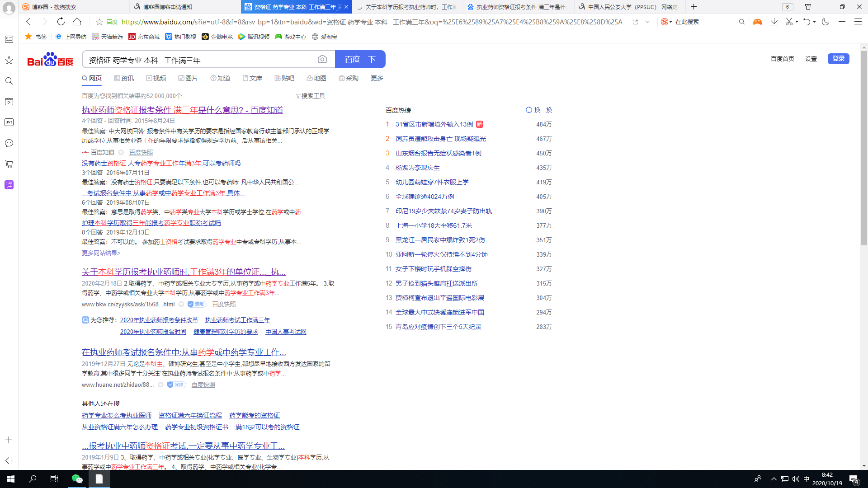This screenshot has width=868, height=488.
Task: Bookmark this page with the star icon
Action: click(99, 22)
